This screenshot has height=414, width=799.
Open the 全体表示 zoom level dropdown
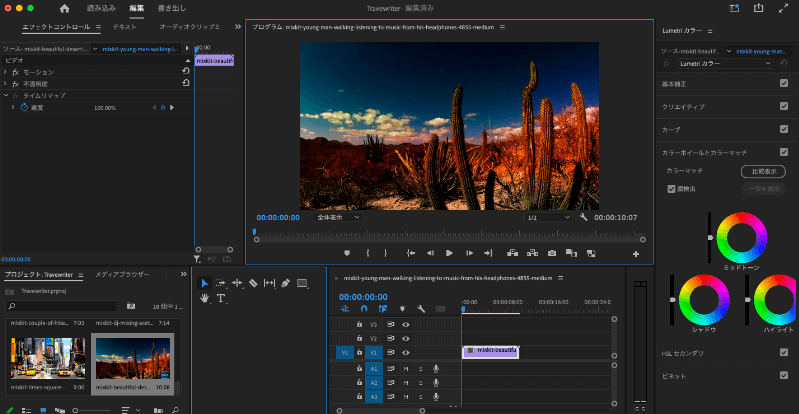tap(338, 217)
